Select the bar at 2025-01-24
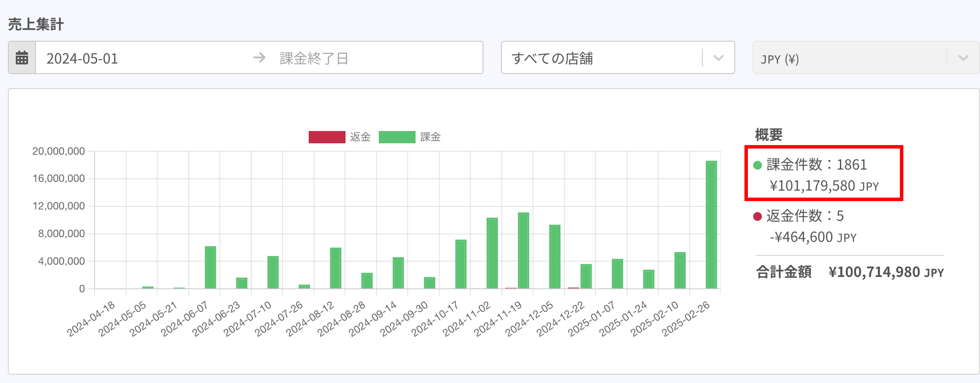This screenshot has width=980, height=383. (649, 279)
